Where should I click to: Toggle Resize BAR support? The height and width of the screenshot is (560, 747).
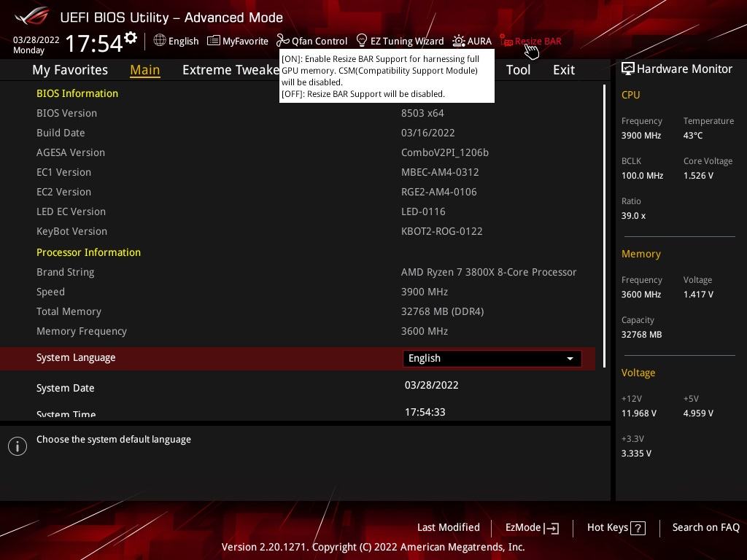tap(531, 41)
